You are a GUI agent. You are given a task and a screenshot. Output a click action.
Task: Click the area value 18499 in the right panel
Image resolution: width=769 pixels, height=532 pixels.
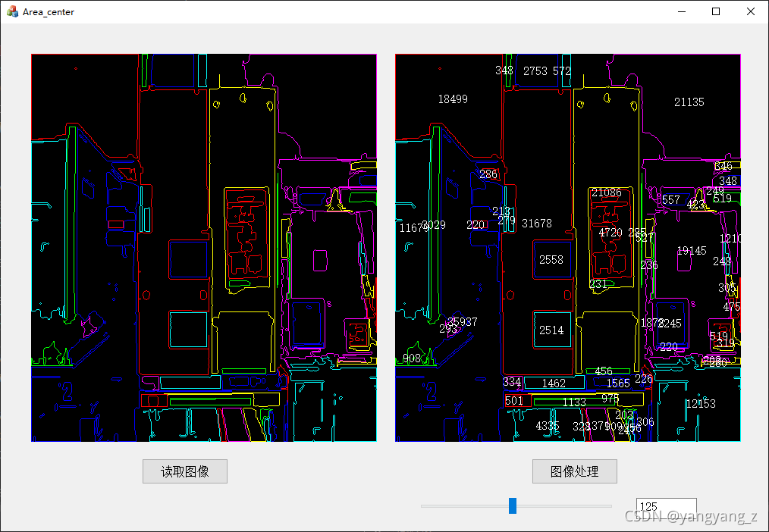[x=452, y=99]
